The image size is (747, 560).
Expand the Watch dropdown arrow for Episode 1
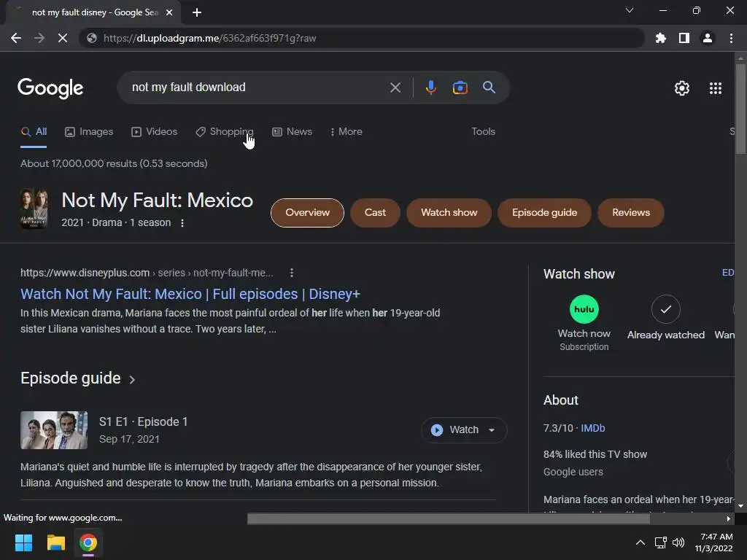[x=492, y=430]
